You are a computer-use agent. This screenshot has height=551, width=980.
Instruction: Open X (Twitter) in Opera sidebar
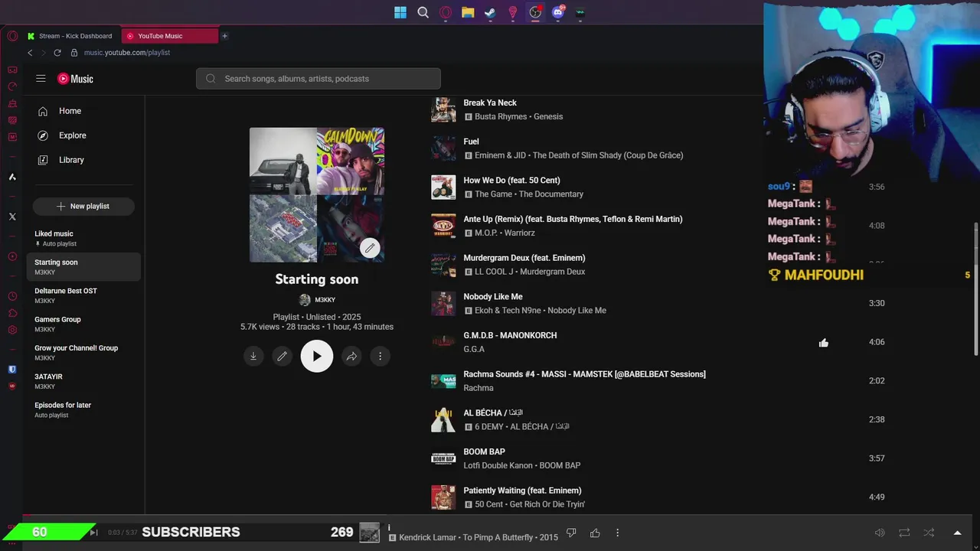point(12,217)
